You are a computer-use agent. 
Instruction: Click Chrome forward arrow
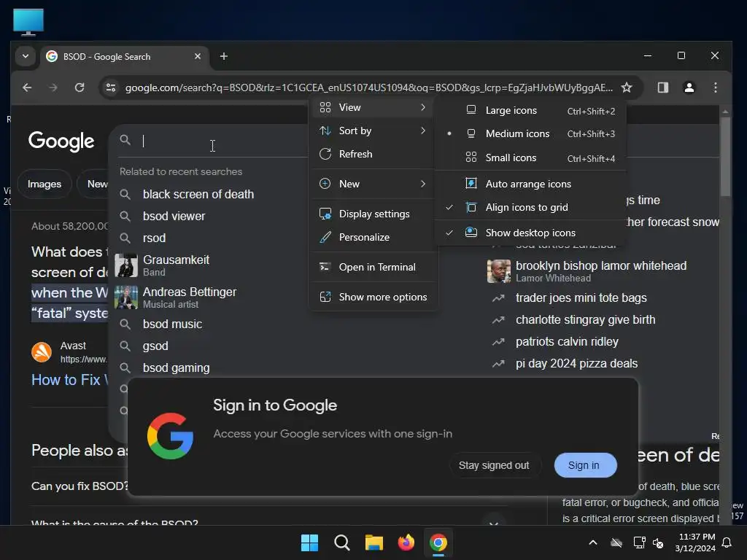point(53,87)
